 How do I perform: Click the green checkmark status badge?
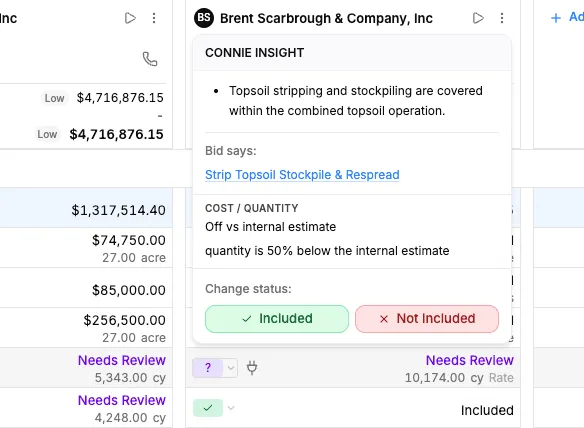[208, 408]
